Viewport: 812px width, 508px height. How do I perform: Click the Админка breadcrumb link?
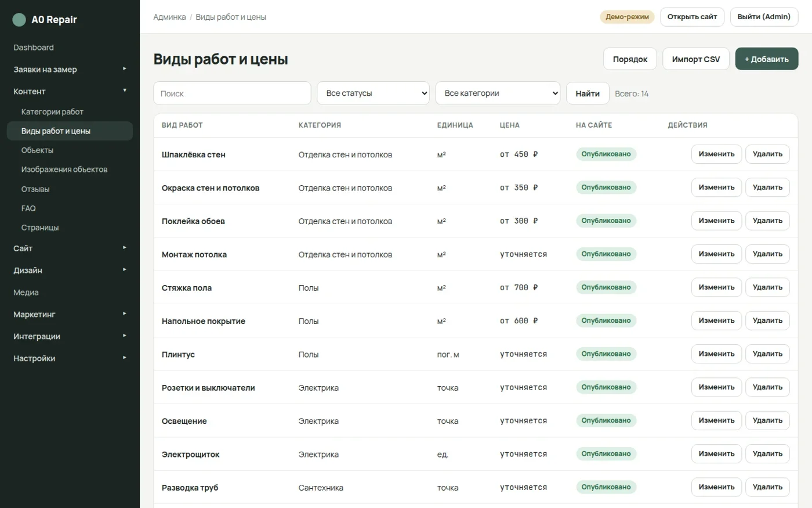pos(169,17)
